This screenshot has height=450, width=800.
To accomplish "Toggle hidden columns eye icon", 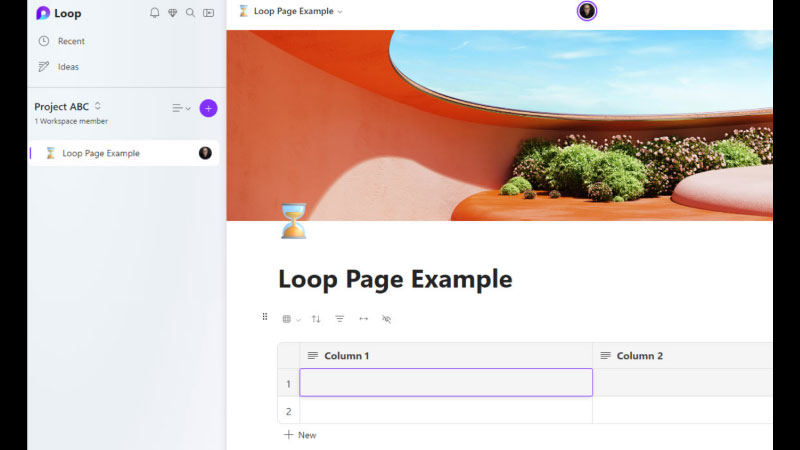I will coord(387,319).
